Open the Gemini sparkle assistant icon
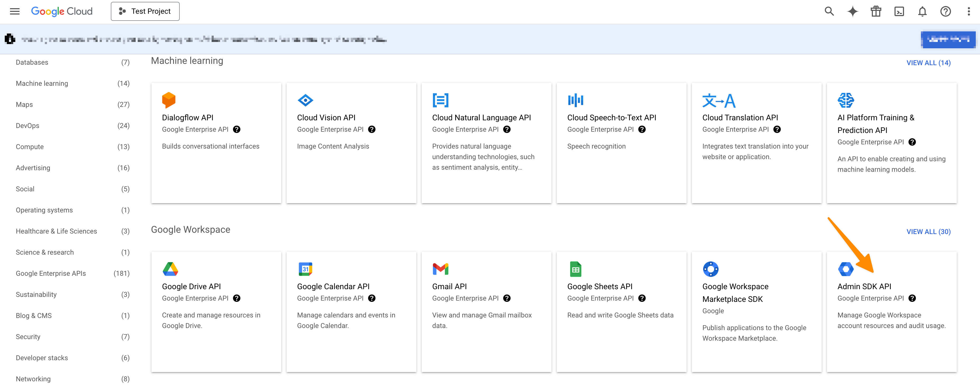 pos(853,11)
